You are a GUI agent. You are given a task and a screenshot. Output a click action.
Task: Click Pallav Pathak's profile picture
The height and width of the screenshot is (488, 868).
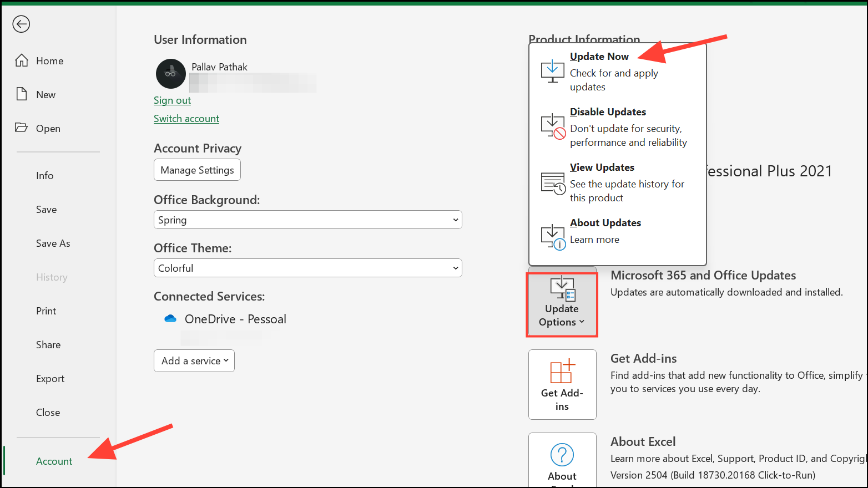point(170,74)
